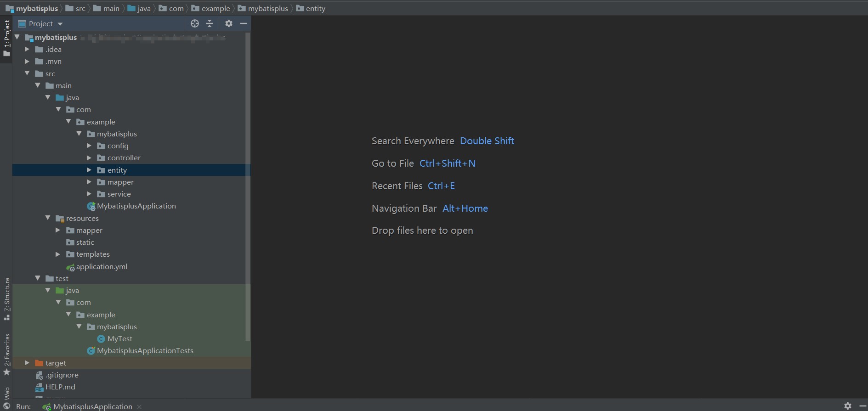Screen dimensions: 868x411
Task: Open Run panel settings gear
Action: coord(848,406)
